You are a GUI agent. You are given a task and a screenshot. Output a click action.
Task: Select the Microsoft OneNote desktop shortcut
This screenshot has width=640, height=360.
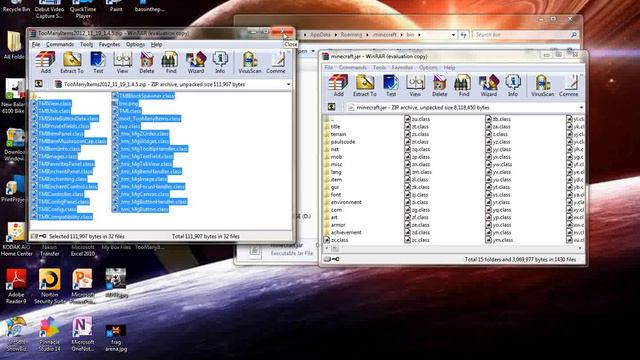[82, 333]
